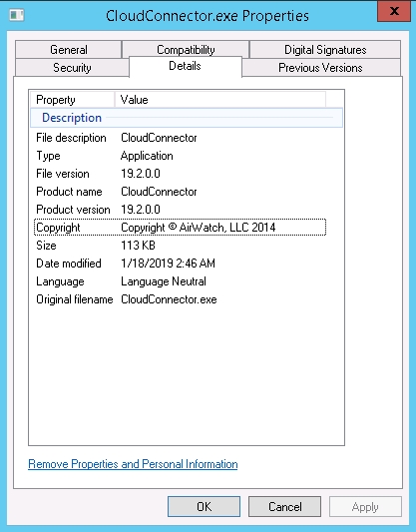
Task: Select the Copyright property row
Action: [x=180, y=228]
